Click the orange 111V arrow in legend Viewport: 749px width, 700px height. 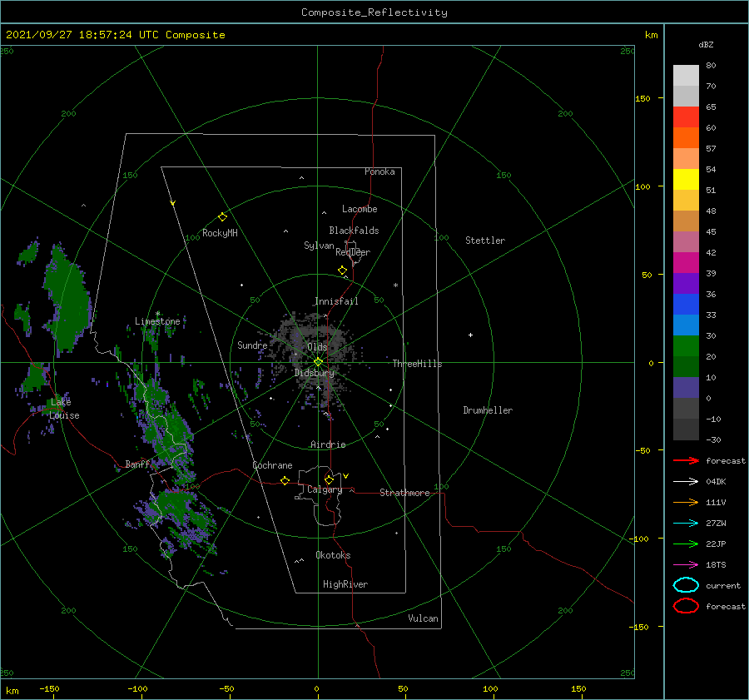[x=686, y=502]
